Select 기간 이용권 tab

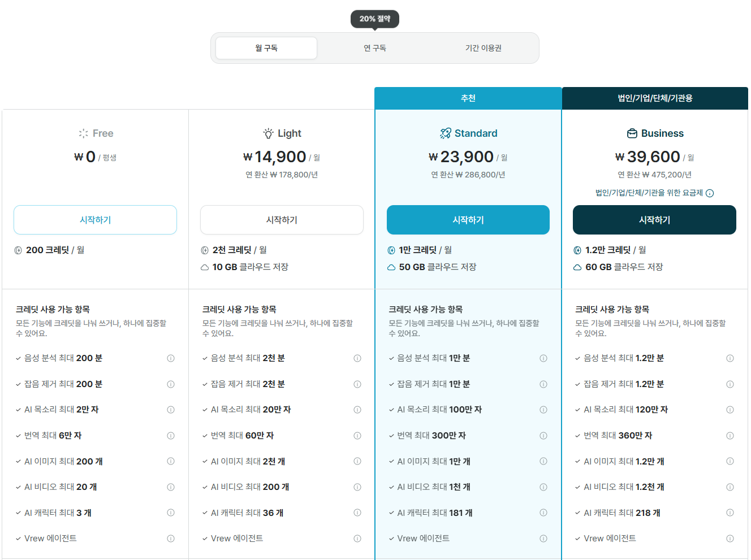click(x=484, y=48)
